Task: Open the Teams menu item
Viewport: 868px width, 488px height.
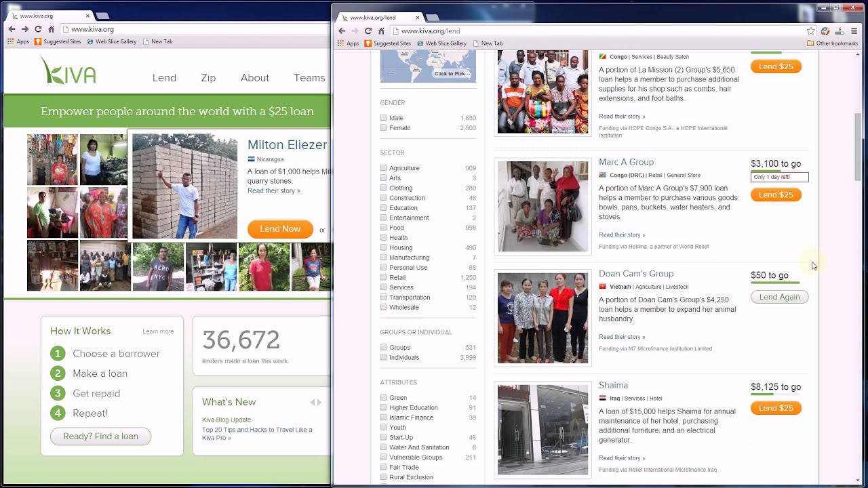Action: coord(309,78)
